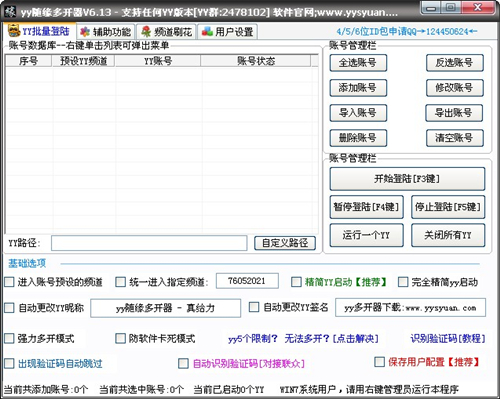Click status text 当前已启动0个YY

pos(229,389)
